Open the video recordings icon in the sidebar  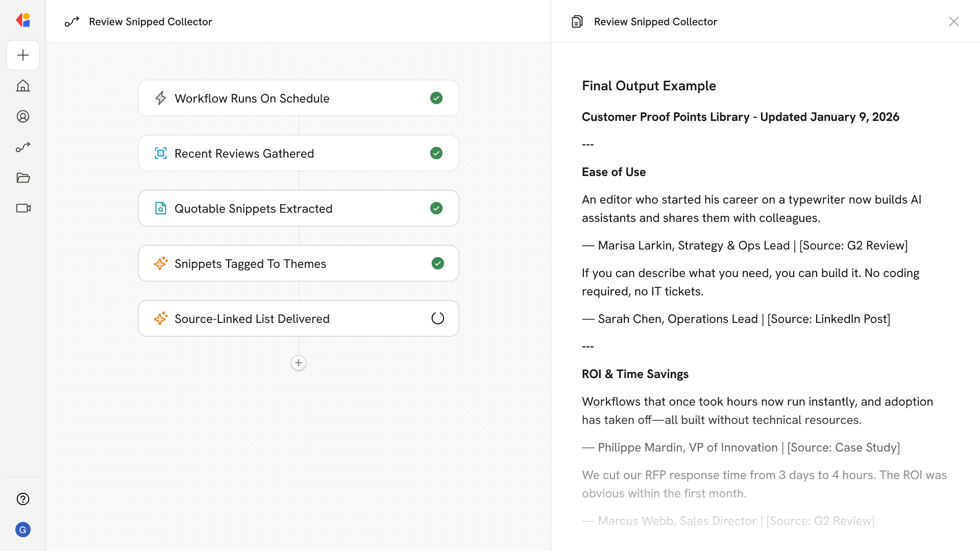coord(23,208)
